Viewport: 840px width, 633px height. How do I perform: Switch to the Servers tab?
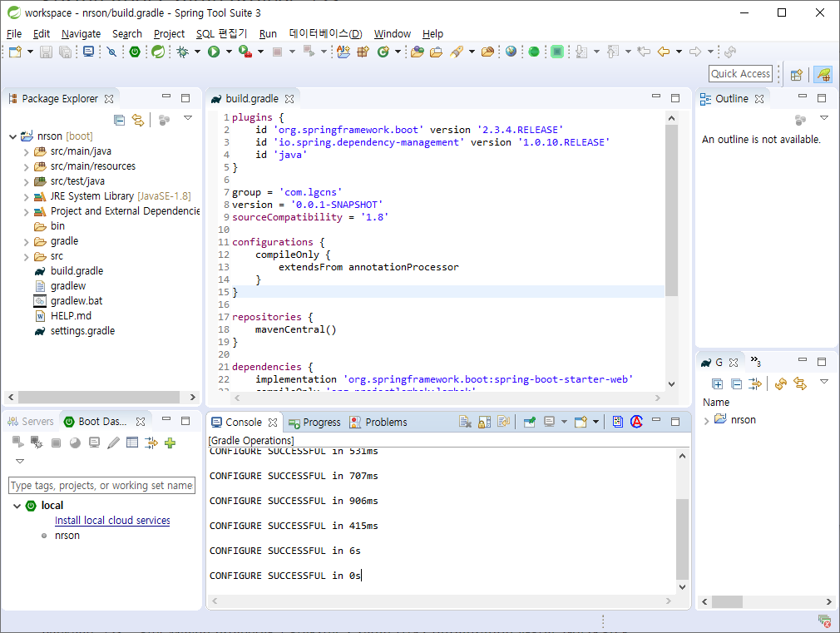(x=30, y=421)
